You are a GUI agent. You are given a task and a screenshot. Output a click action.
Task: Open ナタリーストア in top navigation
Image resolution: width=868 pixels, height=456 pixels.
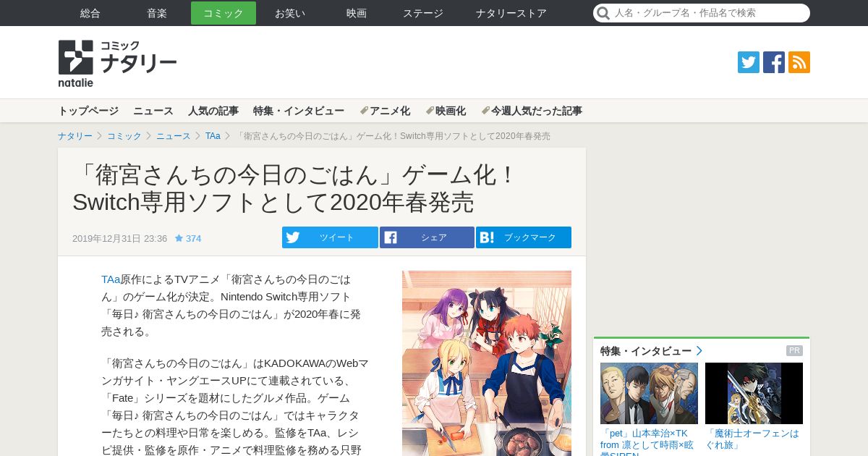511,13
